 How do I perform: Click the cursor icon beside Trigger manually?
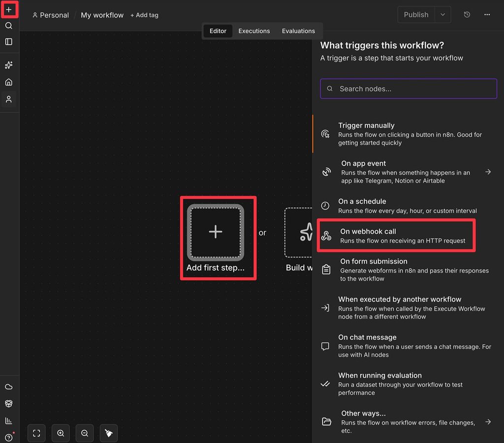(325, 134)
